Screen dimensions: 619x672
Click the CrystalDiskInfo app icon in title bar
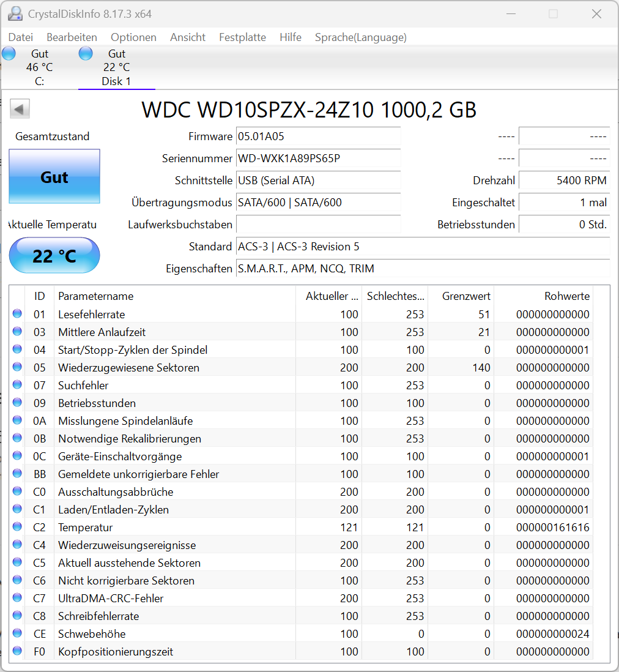(x=15, y=14)
